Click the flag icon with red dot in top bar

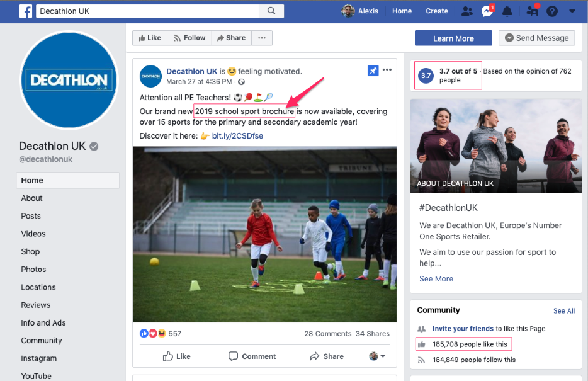[x=533, y=11]
